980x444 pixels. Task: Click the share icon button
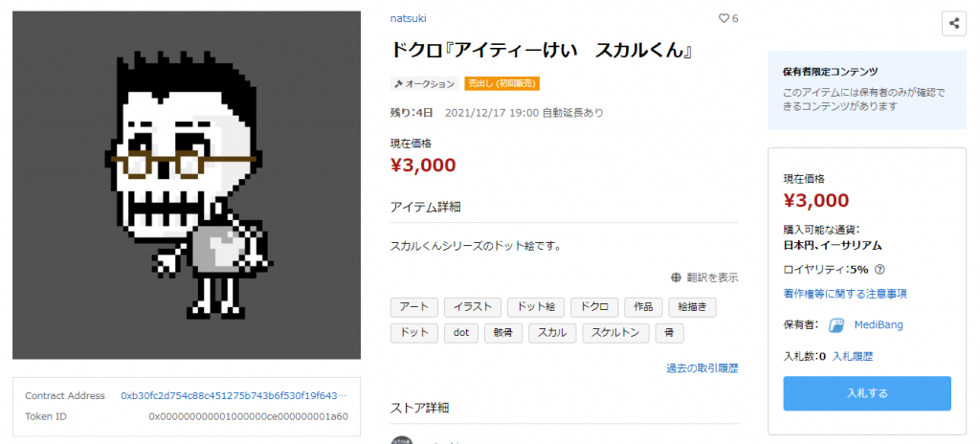pyautogui.click(x=953, y=23)
